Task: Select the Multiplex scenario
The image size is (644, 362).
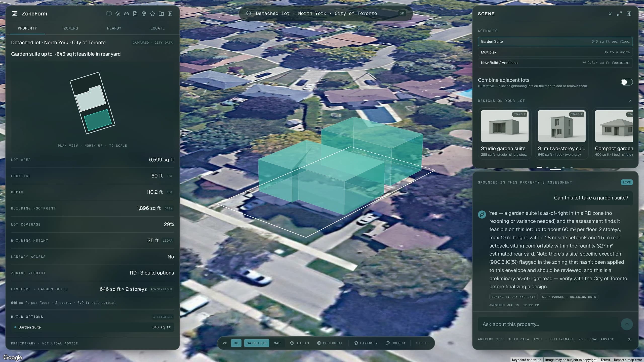Action: click(555, 52)
